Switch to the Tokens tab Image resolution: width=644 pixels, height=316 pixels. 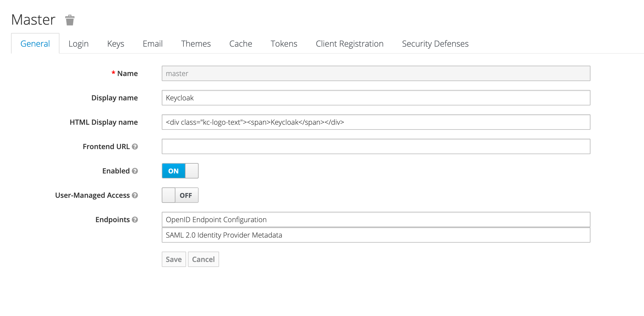[x=284, y=44]
